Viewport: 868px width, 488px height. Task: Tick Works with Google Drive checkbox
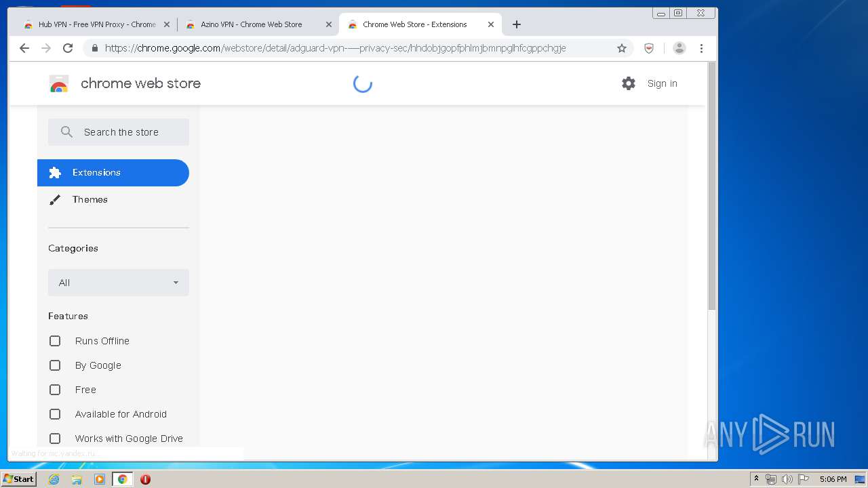pos(55,439)
